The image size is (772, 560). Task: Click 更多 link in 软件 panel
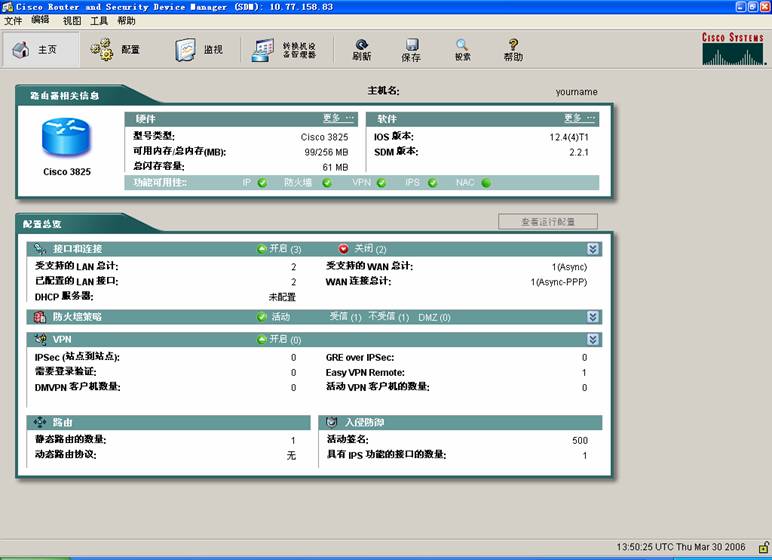(x=579, y=118)
